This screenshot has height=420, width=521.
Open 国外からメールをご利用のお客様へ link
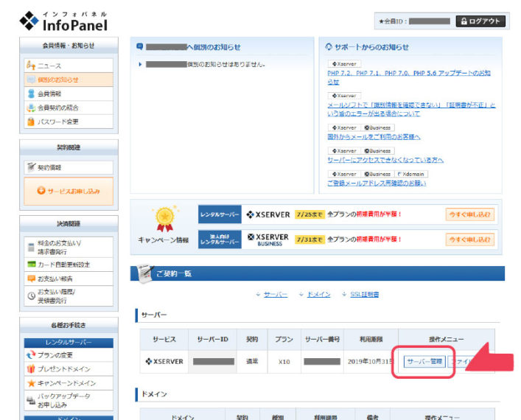click(x=374, y=137)
